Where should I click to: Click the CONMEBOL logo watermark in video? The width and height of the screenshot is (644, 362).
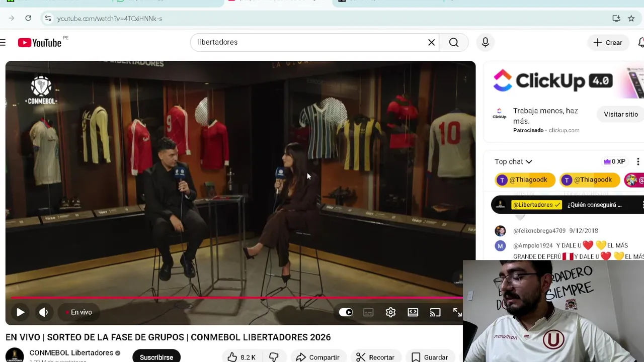click(x=41, y=90)
